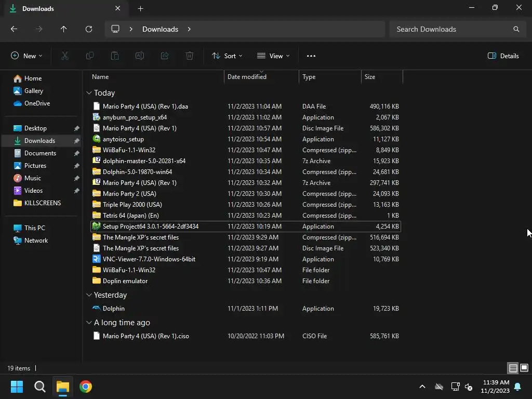Expand chevron after Downloads in address bar
This screenshot has height=399, width=532.
point(189,29)
